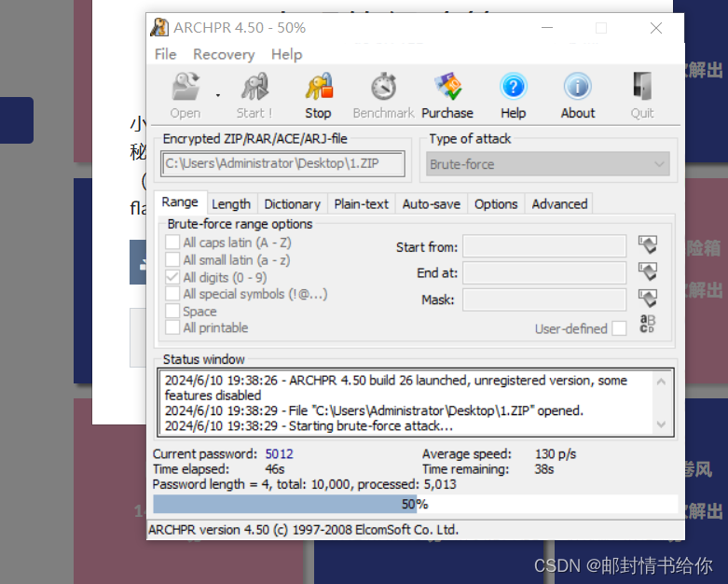
Task: Switch to the Advanced tab
Action: [559, 204]
